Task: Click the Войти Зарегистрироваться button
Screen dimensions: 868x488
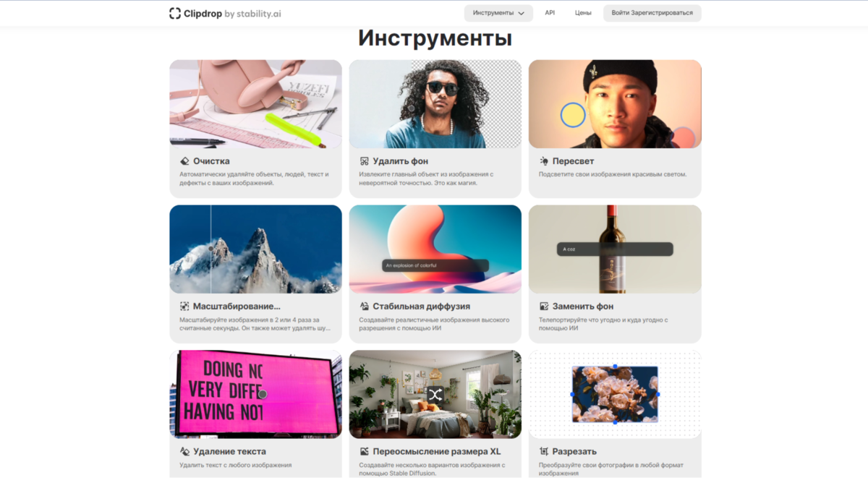Action: click(x=652, y=13)
